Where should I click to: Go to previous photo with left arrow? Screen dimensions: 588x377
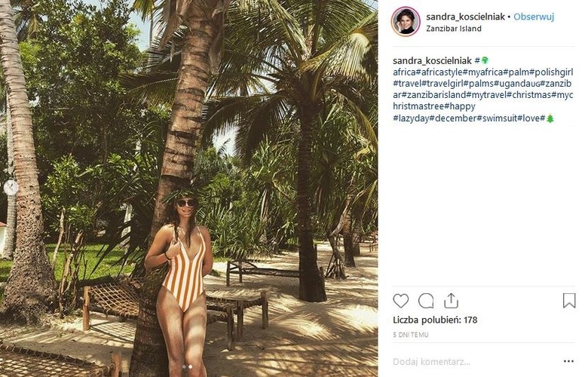coord(11,187)
